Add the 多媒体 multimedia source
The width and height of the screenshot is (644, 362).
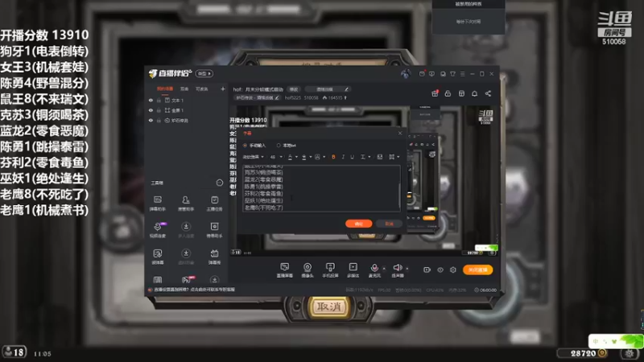[x=353, y=270]
